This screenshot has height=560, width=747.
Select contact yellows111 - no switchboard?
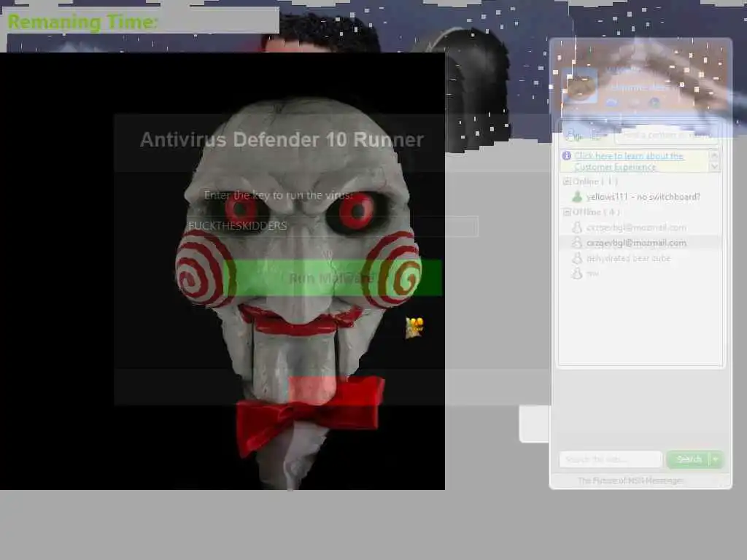coord(643,197)
